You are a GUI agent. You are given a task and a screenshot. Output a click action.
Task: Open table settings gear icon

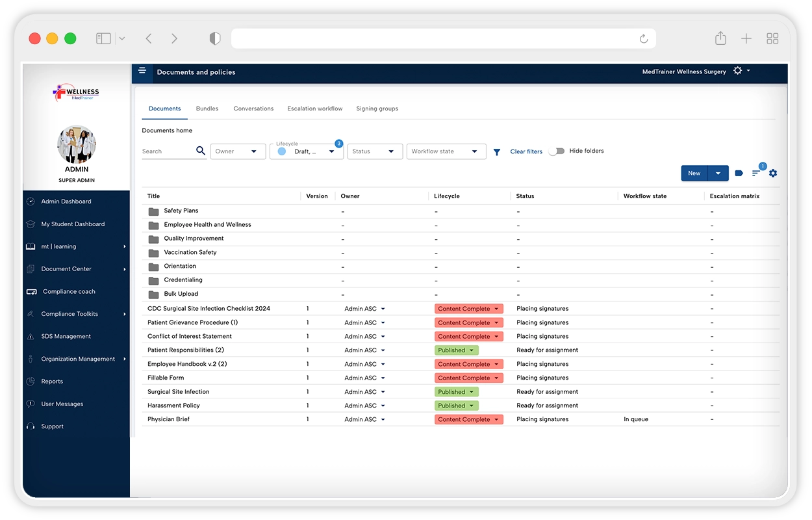coord(773,173)
